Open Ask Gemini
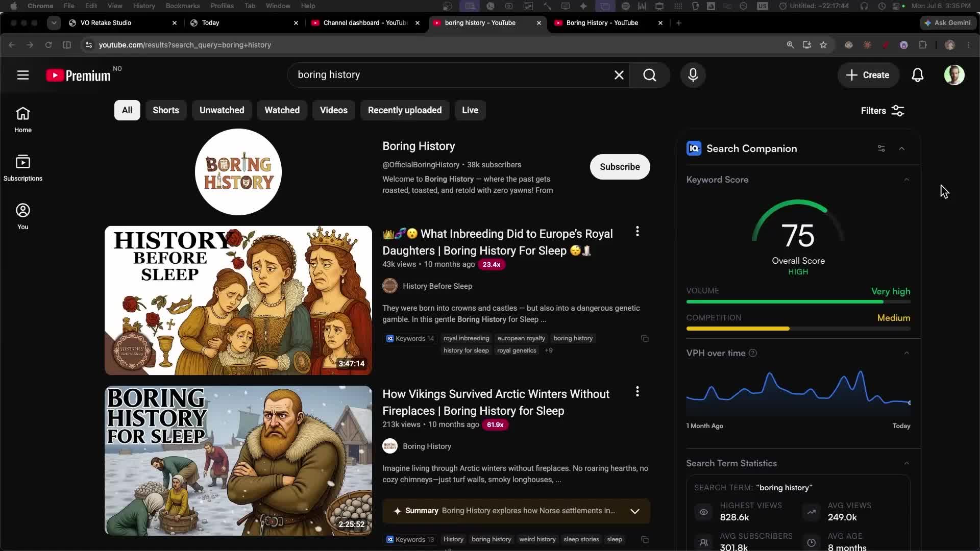This screenshot has width=980, height=551. pyautogui.click(x=947, y=23)
